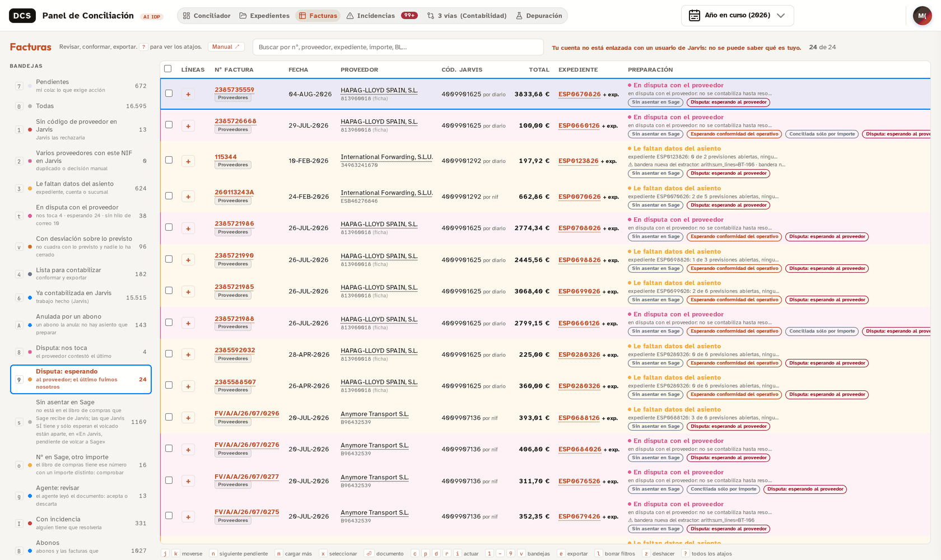The image size is (941, 560).
Task: Open the Manual link
Action: point(226,47)
